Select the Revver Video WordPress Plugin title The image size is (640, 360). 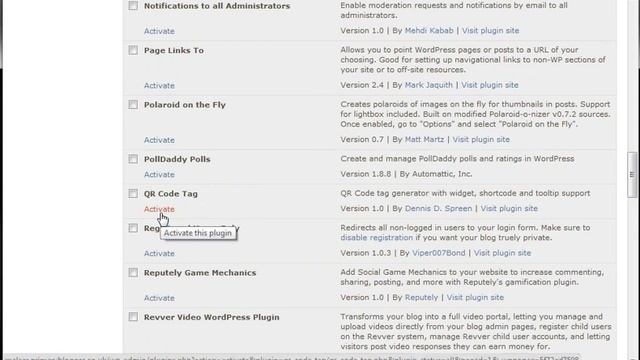tap(211, 317)
